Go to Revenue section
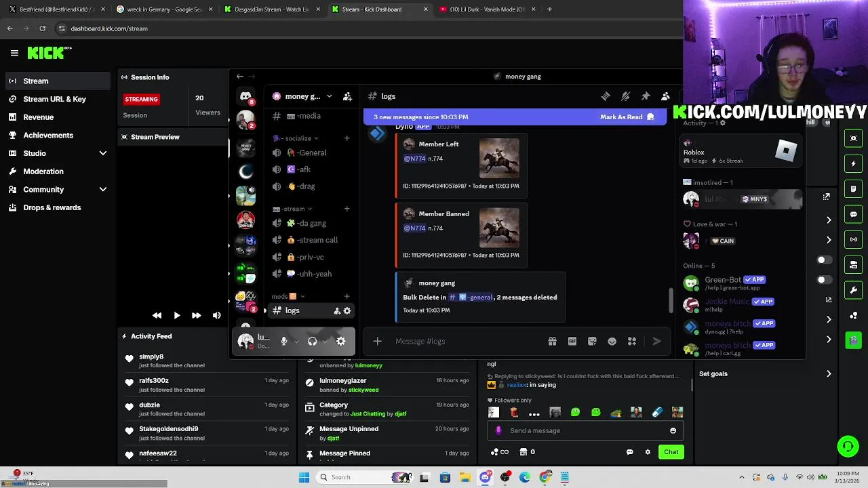This screenshot has height=488, width=868. click(x=39, y=117)
